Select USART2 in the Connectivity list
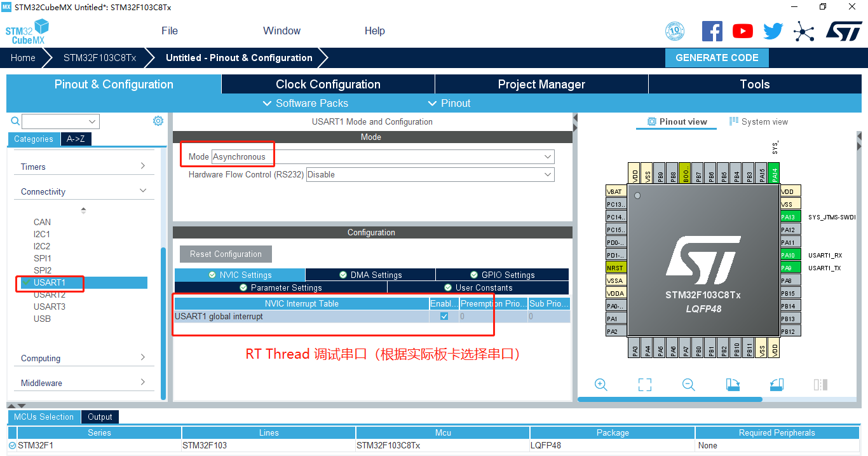The height and width of the screenshot is (456, 868). pyautogui.click(x=50, y=294)
